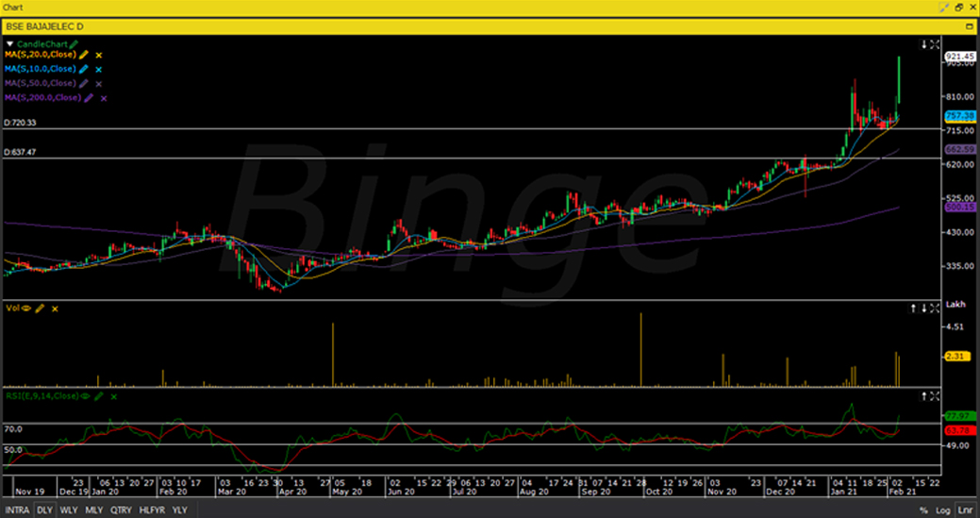Select the MA(S,10.0,Close) legend label
Viewport: 980px width, 518px height.
(x=40, y=69)
